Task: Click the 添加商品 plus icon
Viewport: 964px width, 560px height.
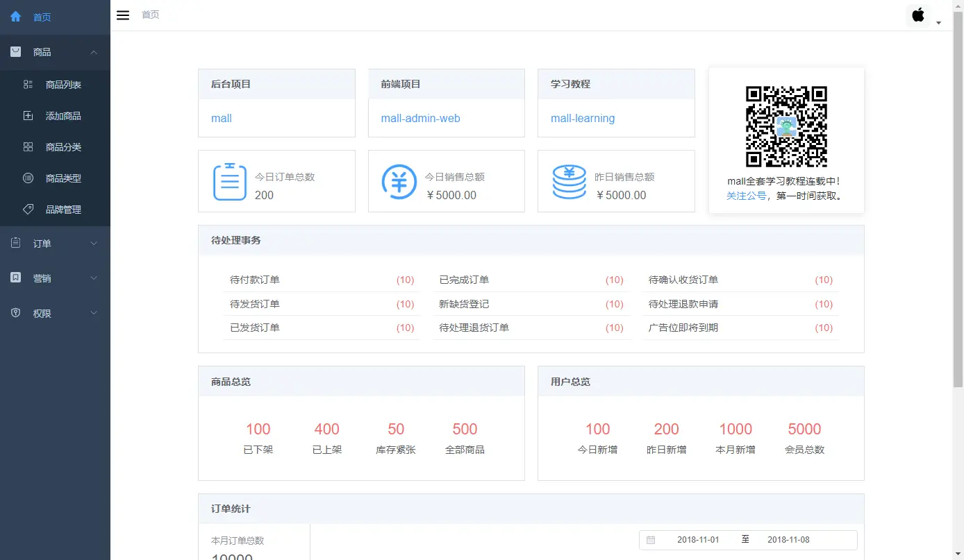Action: tap(28, 116)
